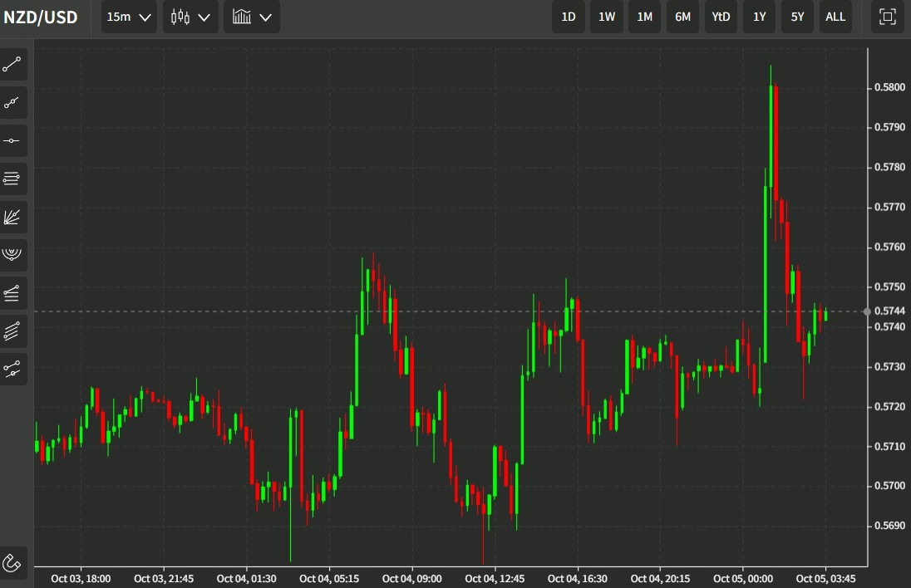Click the NZD/USD symbol title

tap(41, 17)
